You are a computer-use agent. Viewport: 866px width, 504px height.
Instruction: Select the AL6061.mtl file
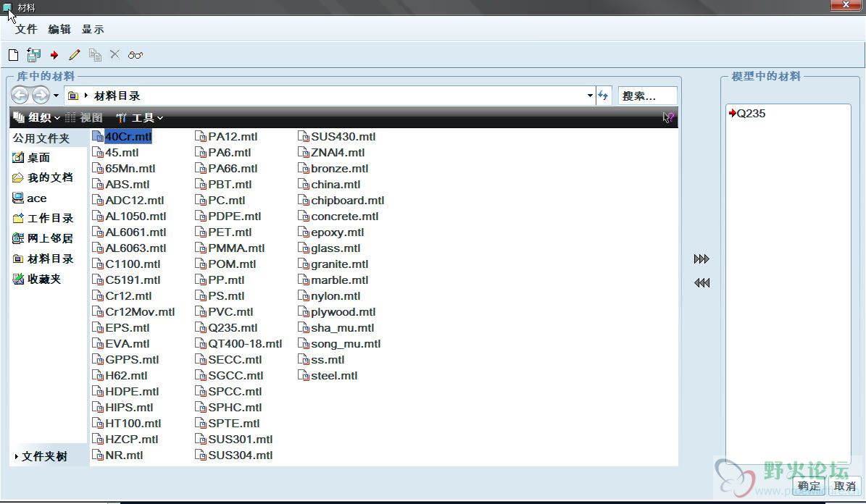129,232
